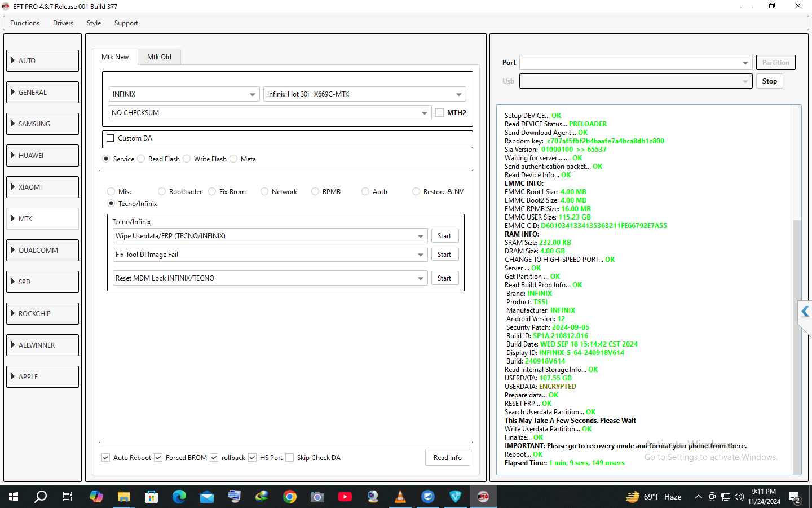Expand the SAMSUNG sidebar section
The height and width of the screenshot is (508, 812).
(43, 124)
